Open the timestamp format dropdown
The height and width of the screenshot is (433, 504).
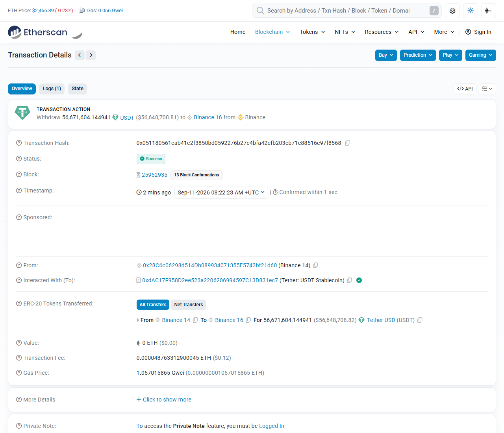[221, 192]
